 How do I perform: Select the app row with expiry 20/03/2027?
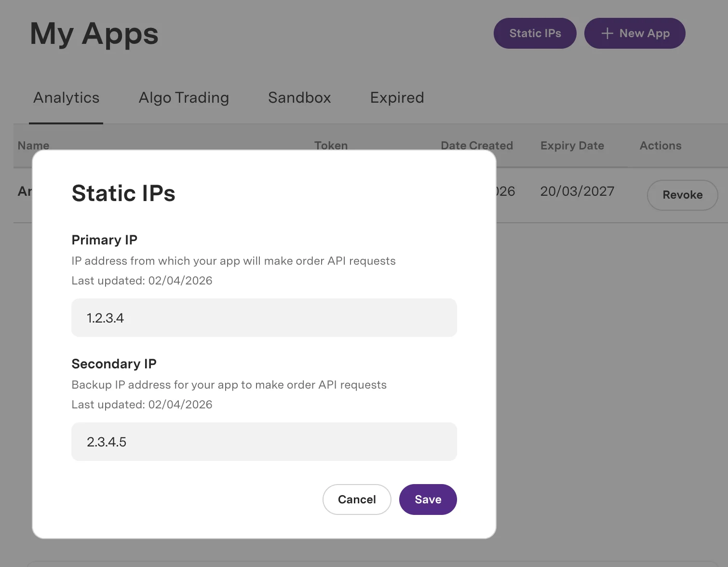(x=577, y=191)
